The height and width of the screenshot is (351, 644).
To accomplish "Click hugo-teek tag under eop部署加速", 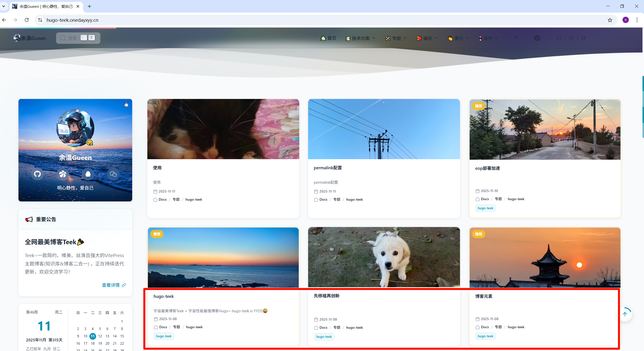I will (x=485, y=208).
